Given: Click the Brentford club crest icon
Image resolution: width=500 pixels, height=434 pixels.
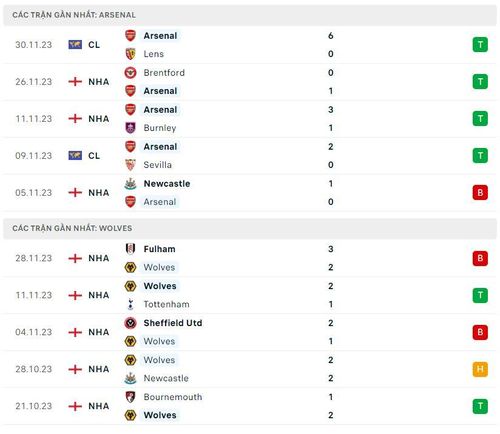Looking at the screenshot, I should [130, 72].
